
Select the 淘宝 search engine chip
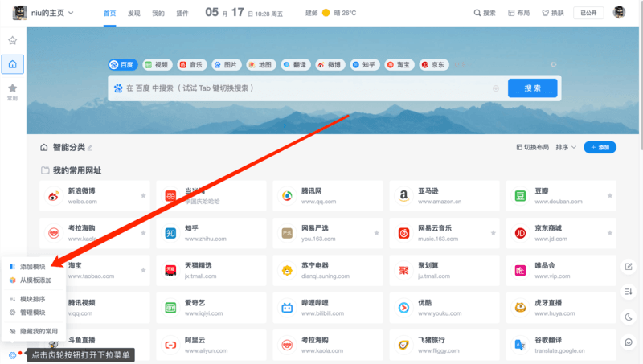[x=399, y=65]
